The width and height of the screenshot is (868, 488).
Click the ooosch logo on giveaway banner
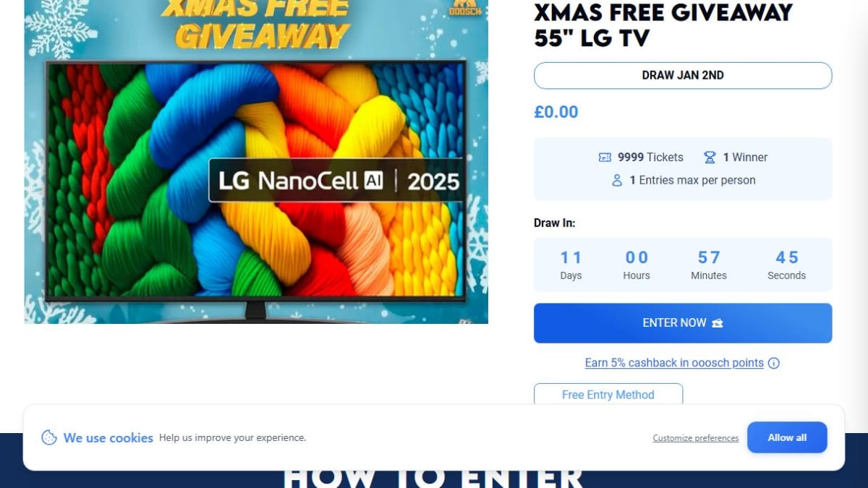(x=466, y=8)
